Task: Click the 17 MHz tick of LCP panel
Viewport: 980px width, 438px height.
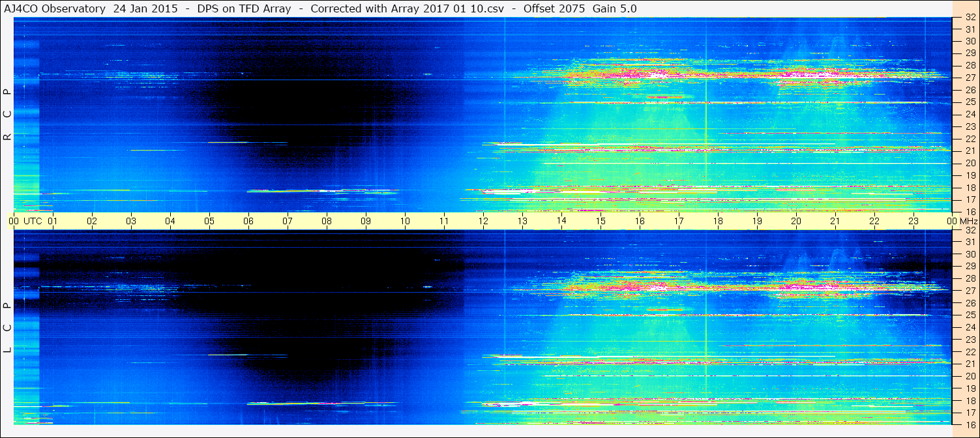Action: 970,413
